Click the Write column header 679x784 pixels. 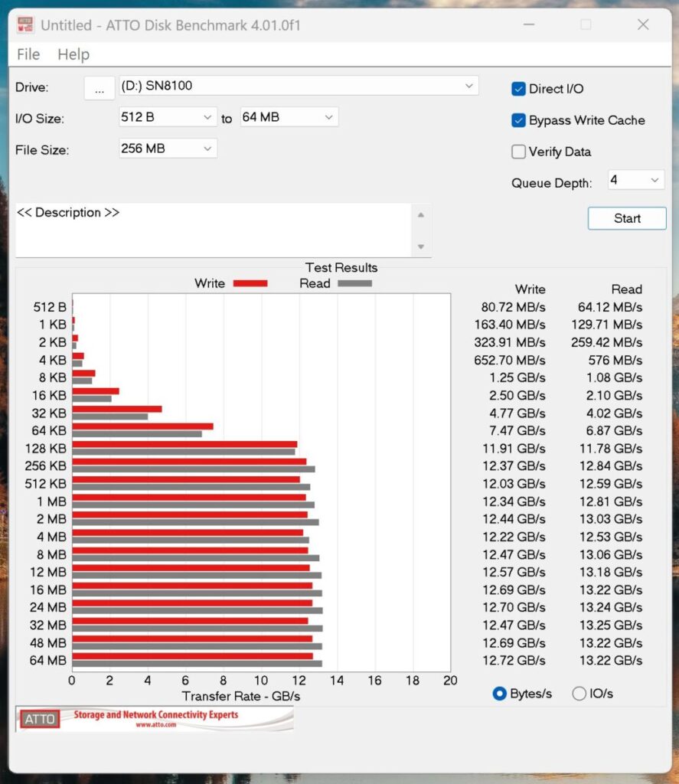[530, 289]
